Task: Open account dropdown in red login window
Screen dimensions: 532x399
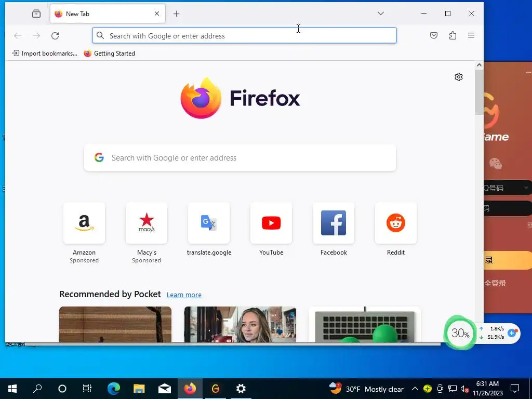Action: click(526, 188)
